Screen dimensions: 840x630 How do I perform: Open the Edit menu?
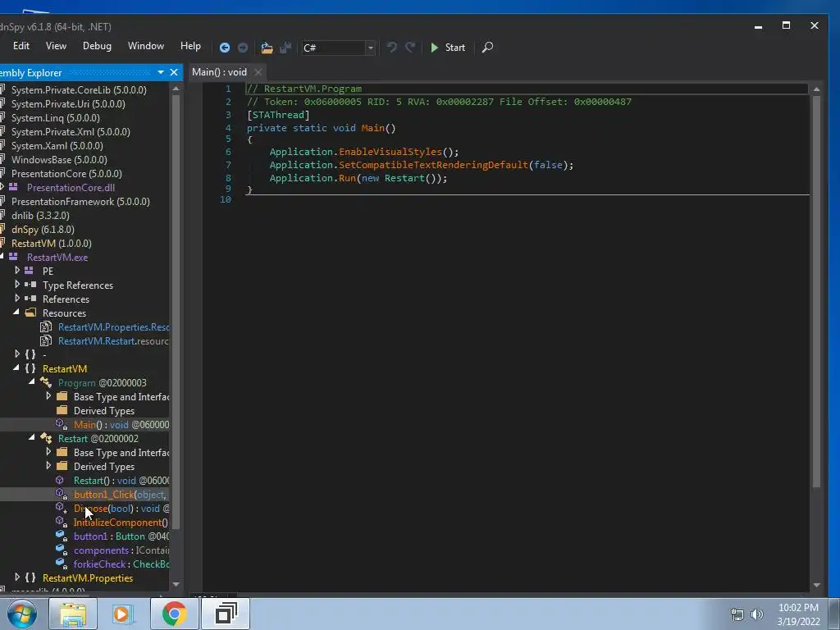pyautogui.click(x=21, y=46)
